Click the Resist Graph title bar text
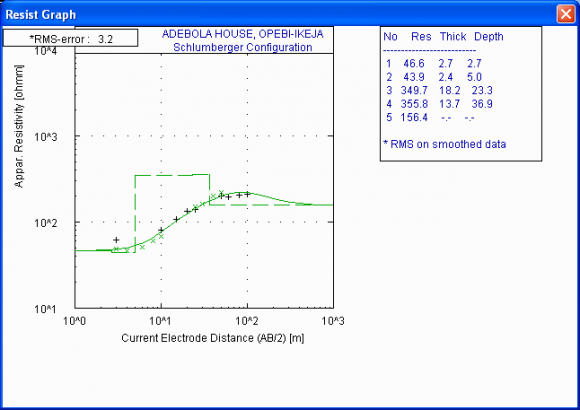Image resolution: width=580 pixels, height=410 pixels. coord(41,15)
